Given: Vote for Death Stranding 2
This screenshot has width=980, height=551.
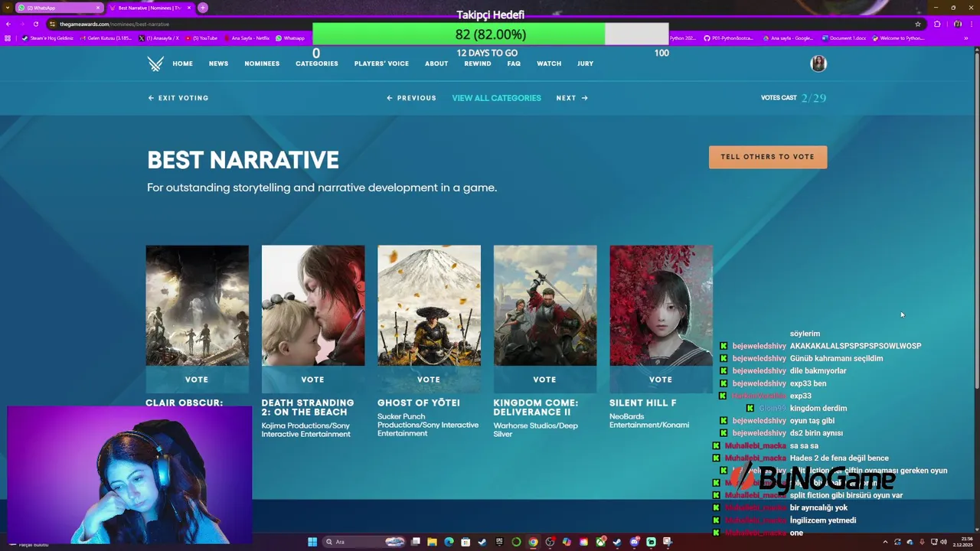Looking at the screenshot, I should point(312,380).
